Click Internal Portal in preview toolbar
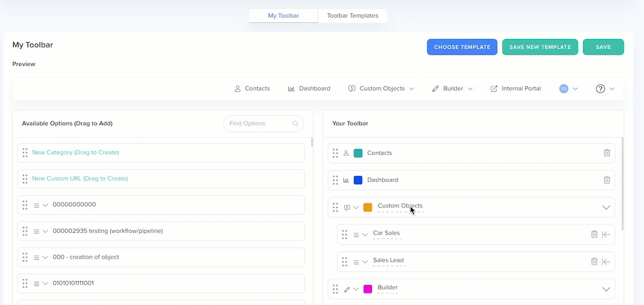 tap(516, 89)
